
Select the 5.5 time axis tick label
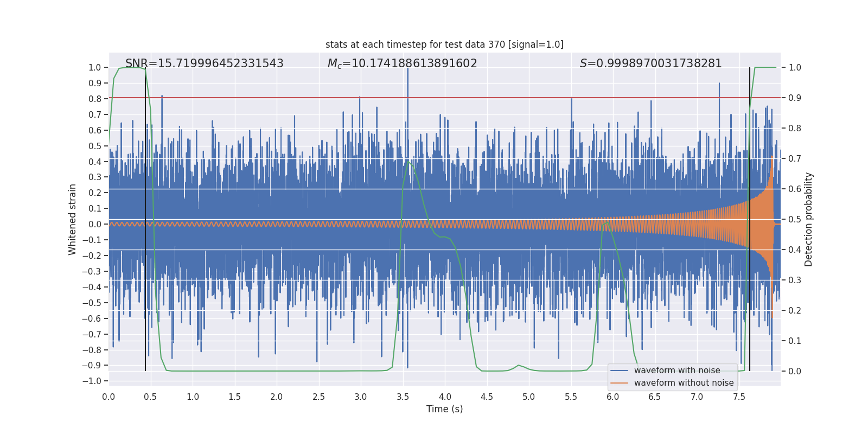[x=571, y=397]
